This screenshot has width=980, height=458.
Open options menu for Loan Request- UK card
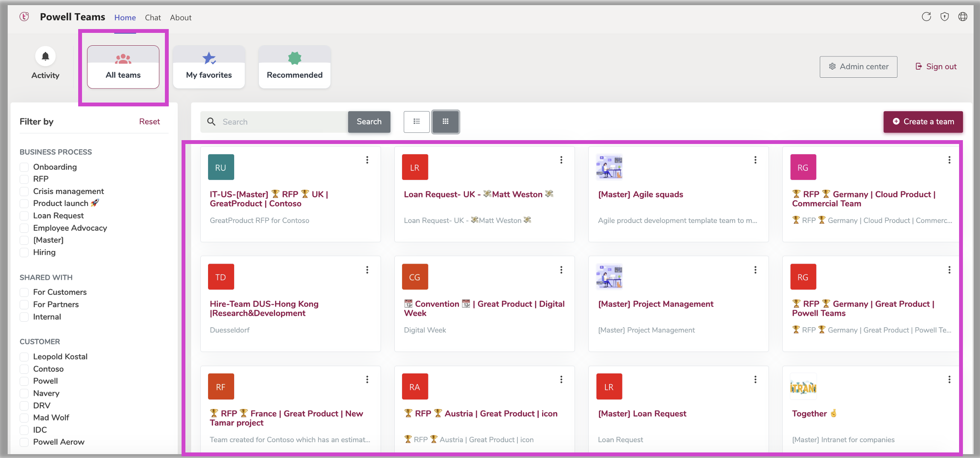(x=561, y=160)
